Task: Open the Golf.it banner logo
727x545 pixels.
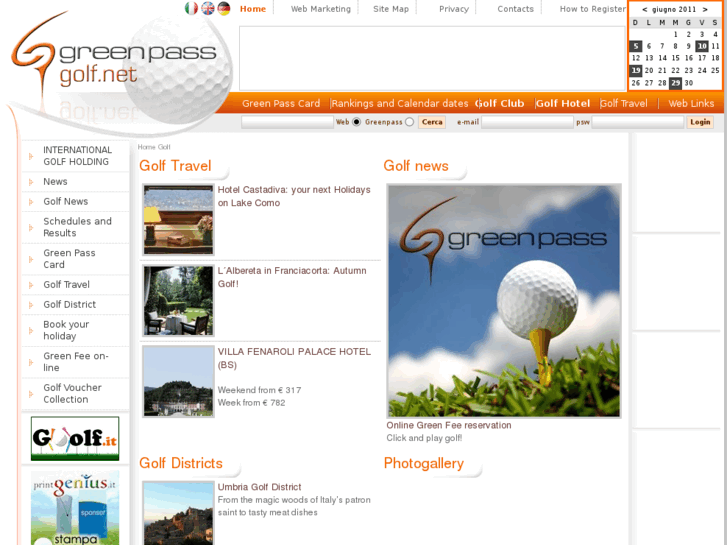Action: pyautogui.click(x=75, y=438)
